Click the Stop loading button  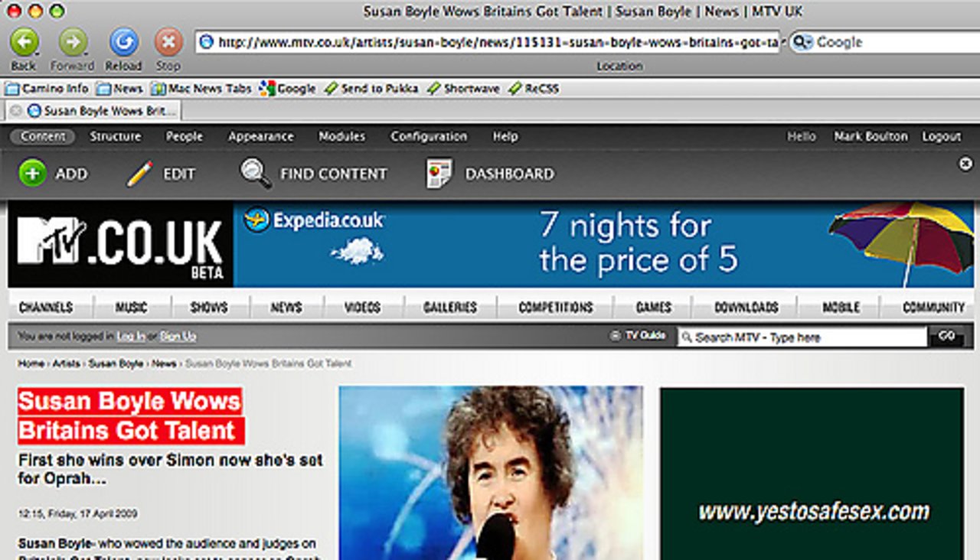pos(168,42)
